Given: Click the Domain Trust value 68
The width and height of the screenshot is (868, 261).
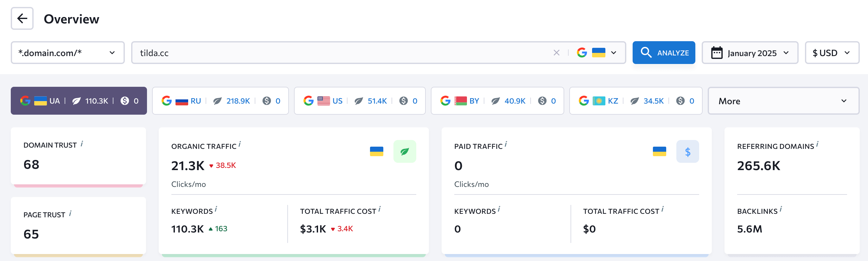Looking at the screenshot, I should (31, 164).
